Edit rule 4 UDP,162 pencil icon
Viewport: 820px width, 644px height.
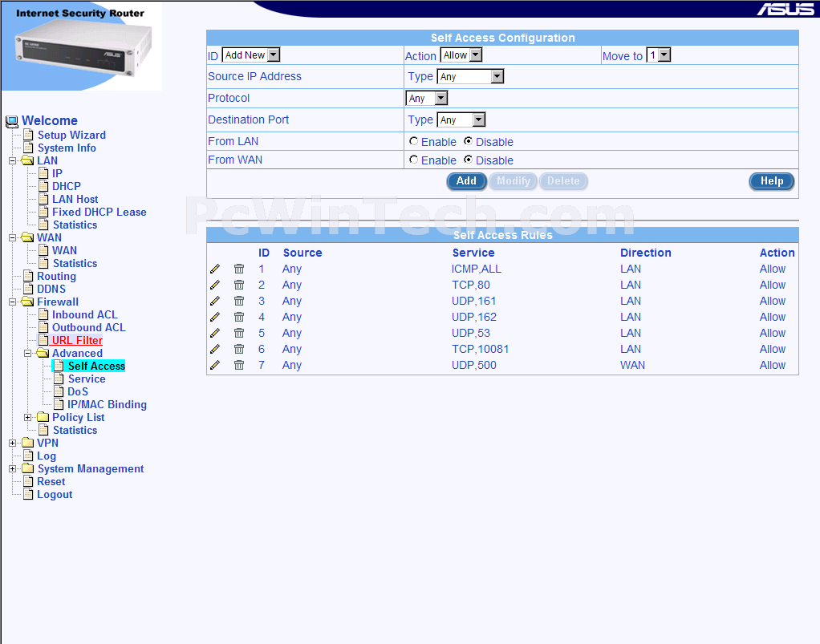pyautogui.click(x=215, y=317)
